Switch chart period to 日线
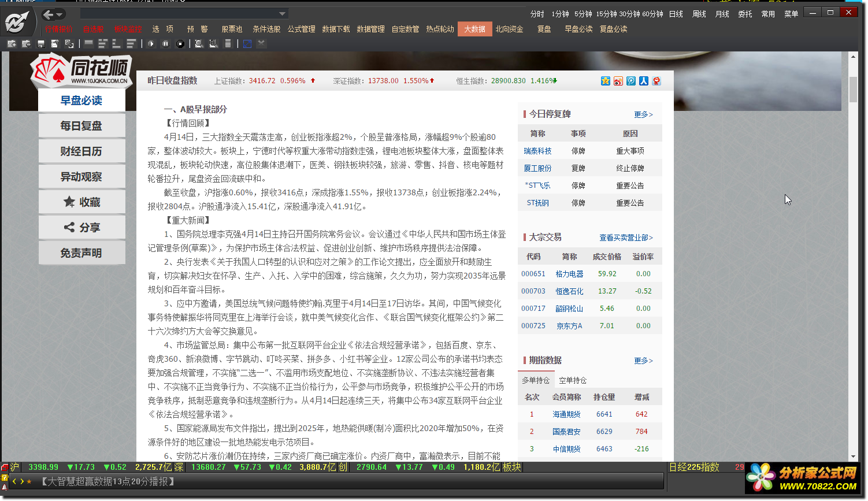The image size is (868, 501). (x=676, y=14)
